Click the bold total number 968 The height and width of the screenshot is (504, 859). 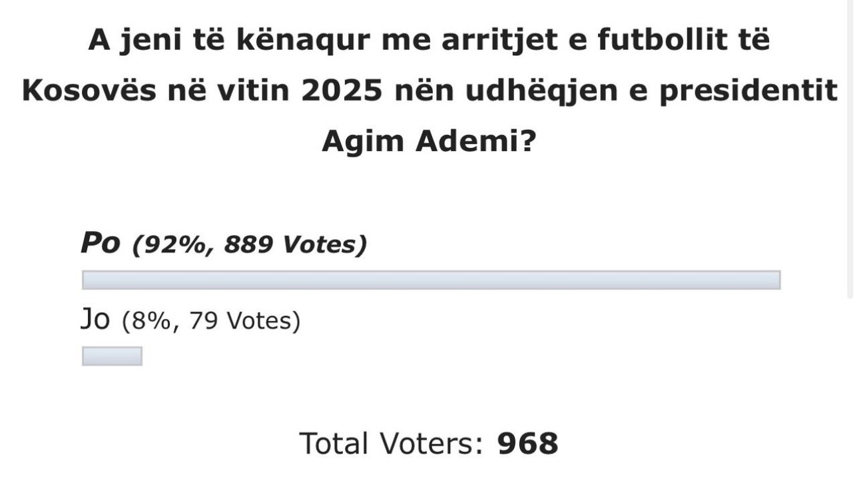click(527, 443)
